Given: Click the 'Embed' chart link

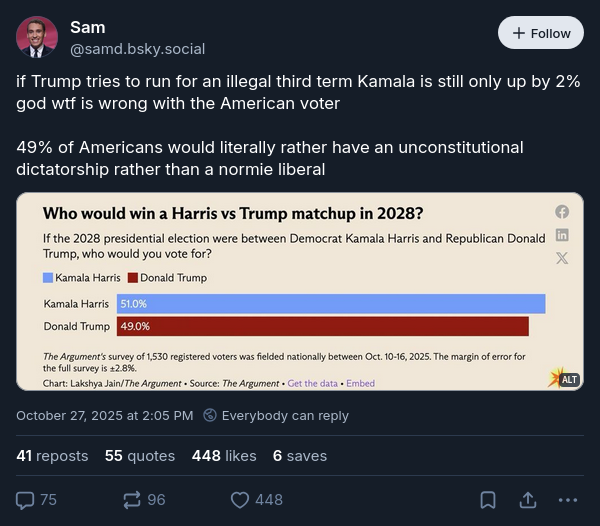Looking at the screenshot, I should pos(361,383).
